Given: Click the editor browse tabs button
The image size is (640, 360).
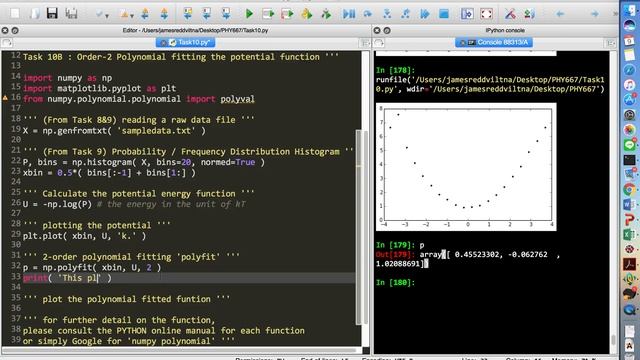Looking at the screenshot, I should pos(7,43).
